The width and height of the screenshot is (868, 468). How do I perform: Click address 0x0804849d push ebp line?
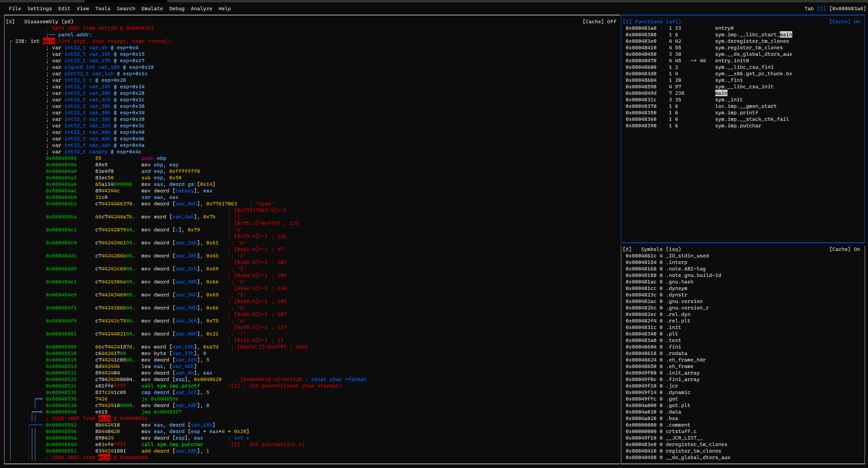[61, 158]
